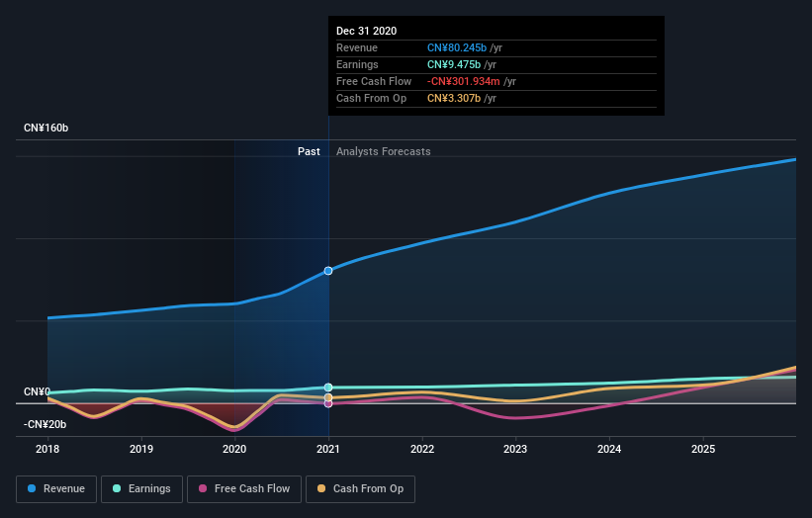Click the blue Revenue data point at 2021

328,271
